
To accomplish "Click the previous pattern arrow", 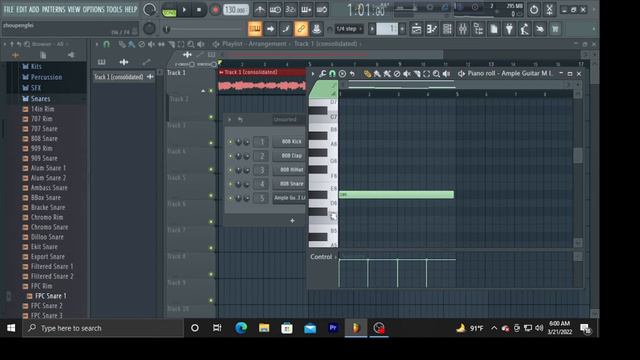I will [x=372, y=29].
